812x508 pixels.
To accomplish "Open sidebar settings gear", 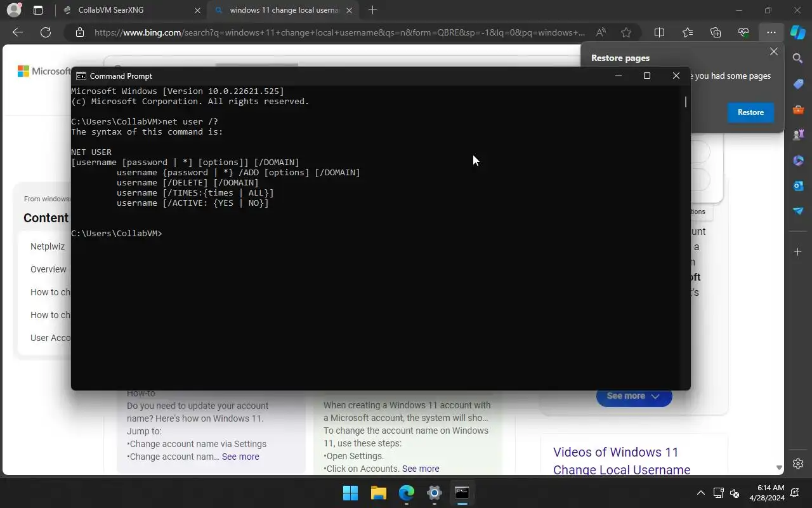I will pos(798,464).
